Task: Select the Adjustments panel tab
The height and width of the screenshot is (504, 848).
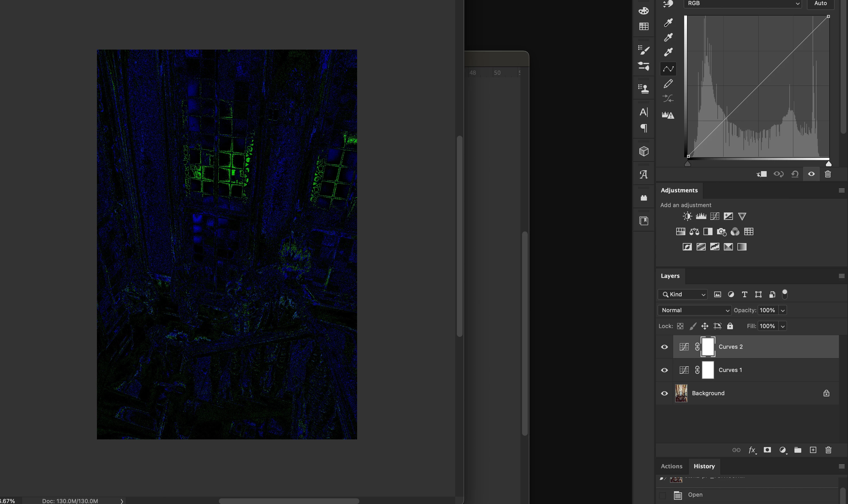Action: [679, 191]
